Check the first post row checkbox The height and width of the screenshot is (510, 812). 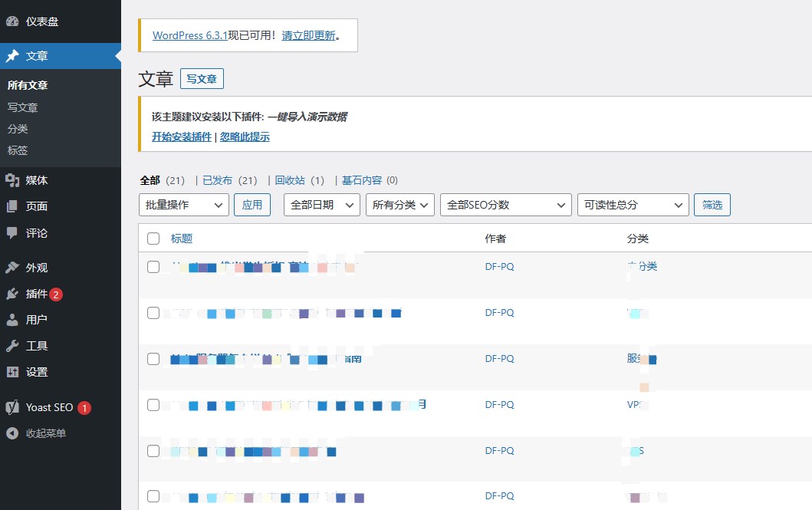pos(153,267)
